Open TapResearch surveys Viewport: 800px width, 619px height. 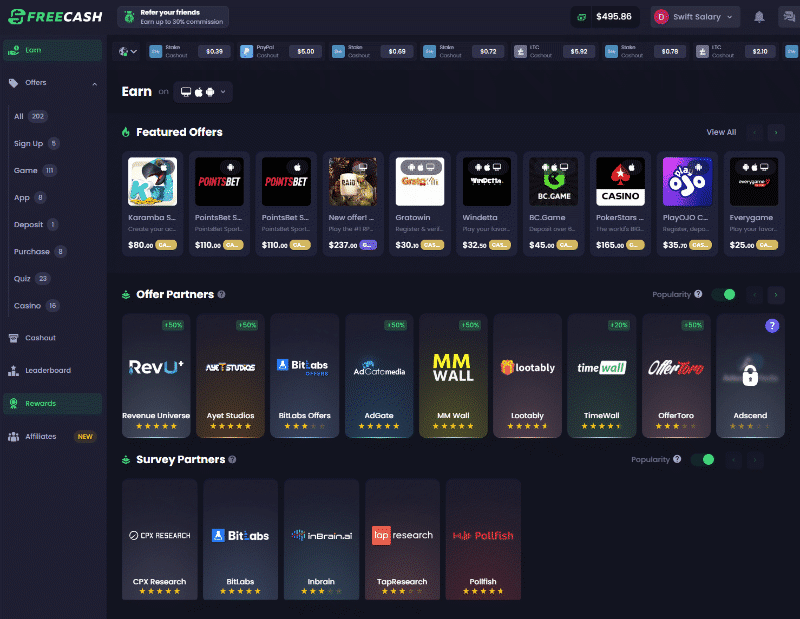pyautogui.click(x=402, y=539)
